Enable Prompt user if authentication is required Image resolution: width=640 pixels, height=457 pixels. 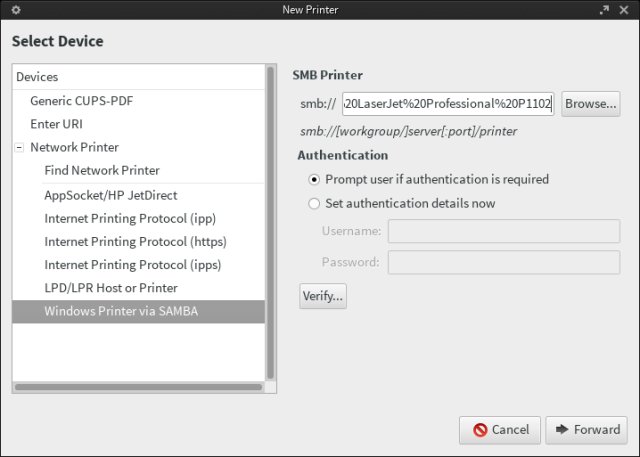point(315,180)
